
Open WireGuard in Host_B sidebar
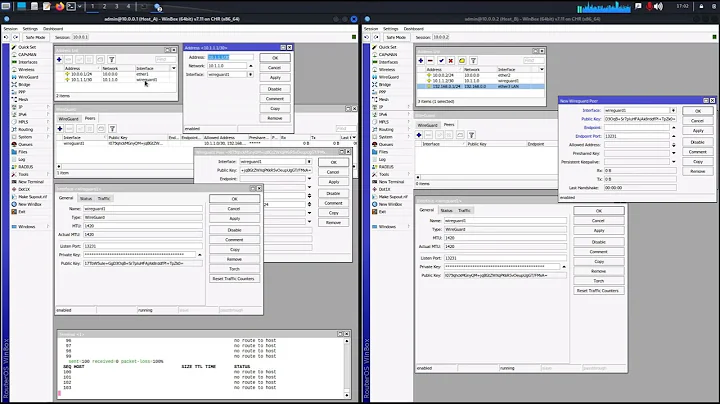click(389, 77)
